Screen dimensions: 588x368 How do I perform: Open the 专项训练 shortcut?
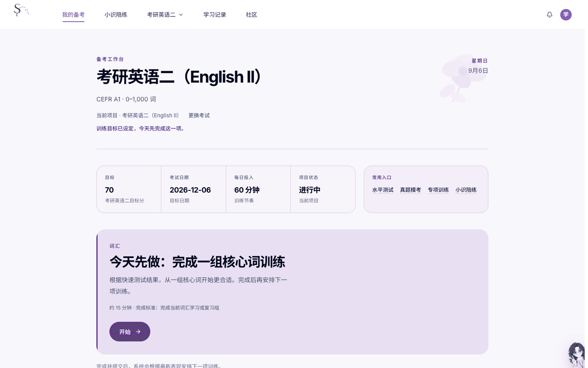[x=438, y=190]
